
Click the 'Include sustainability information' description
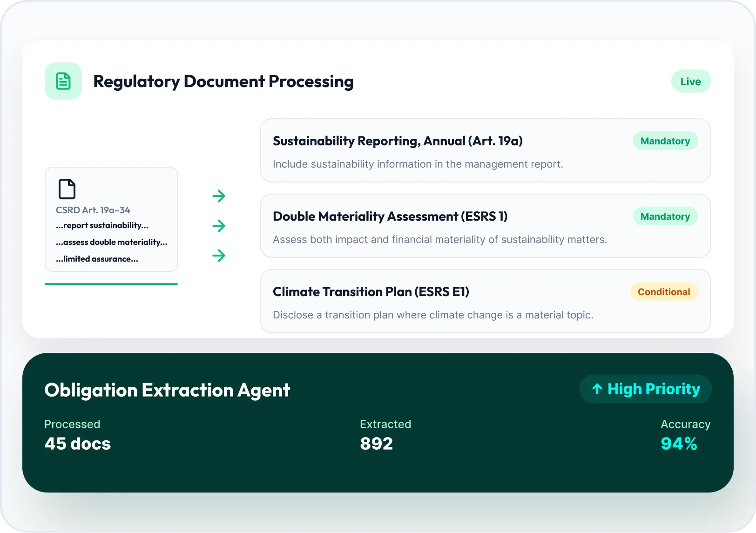tap(418, 164)
